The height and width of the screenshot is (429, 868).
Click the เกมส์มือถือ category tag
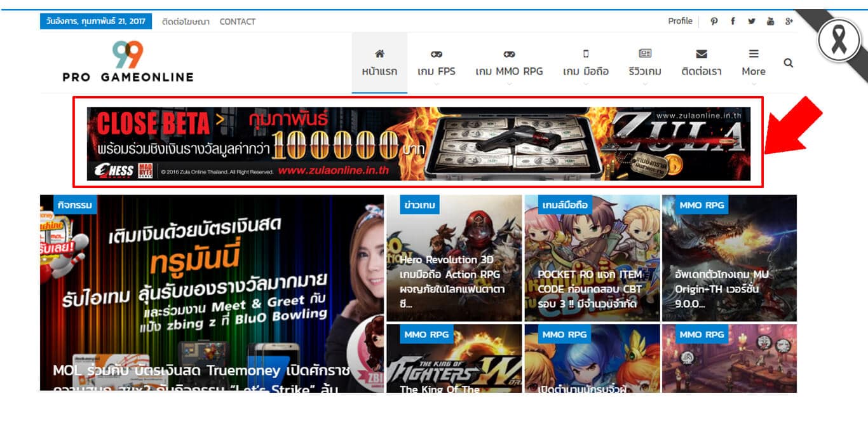click(x=566, y=205)
